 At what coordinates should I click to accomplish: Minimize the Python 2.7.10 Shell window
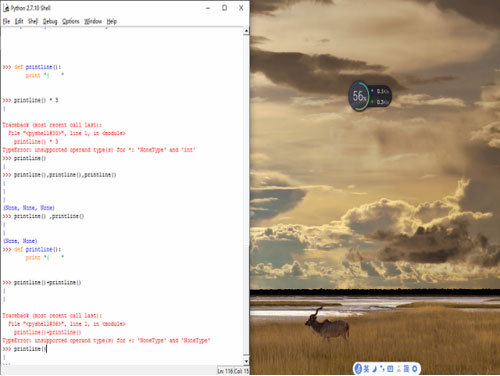tap(208, 8)
